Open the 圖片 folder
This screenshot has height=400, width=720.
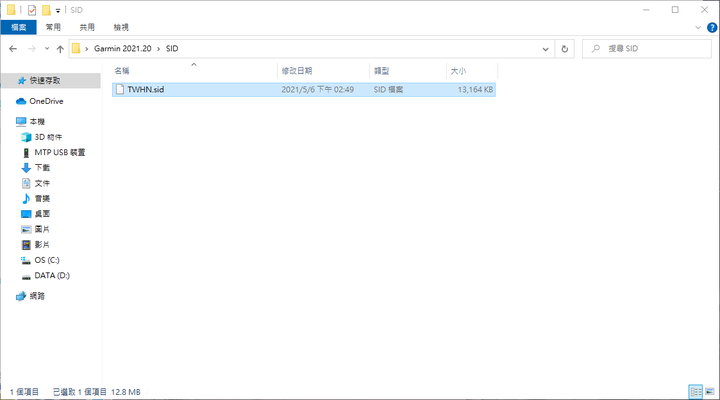(42, 229)
